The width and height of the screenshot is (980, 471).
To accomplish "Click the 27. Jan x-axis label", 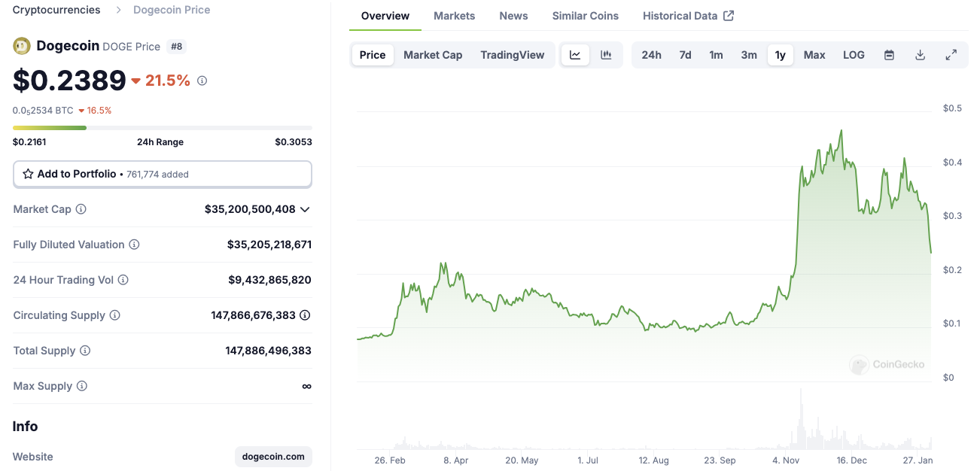I will (918, 460).
